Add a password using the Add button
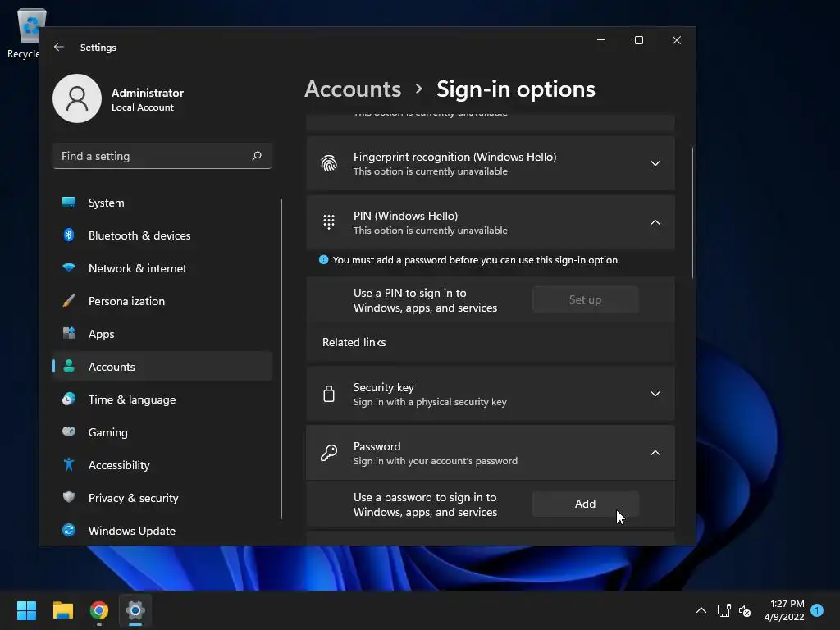Viewport: 840px width, 630px height. point(585,504)
